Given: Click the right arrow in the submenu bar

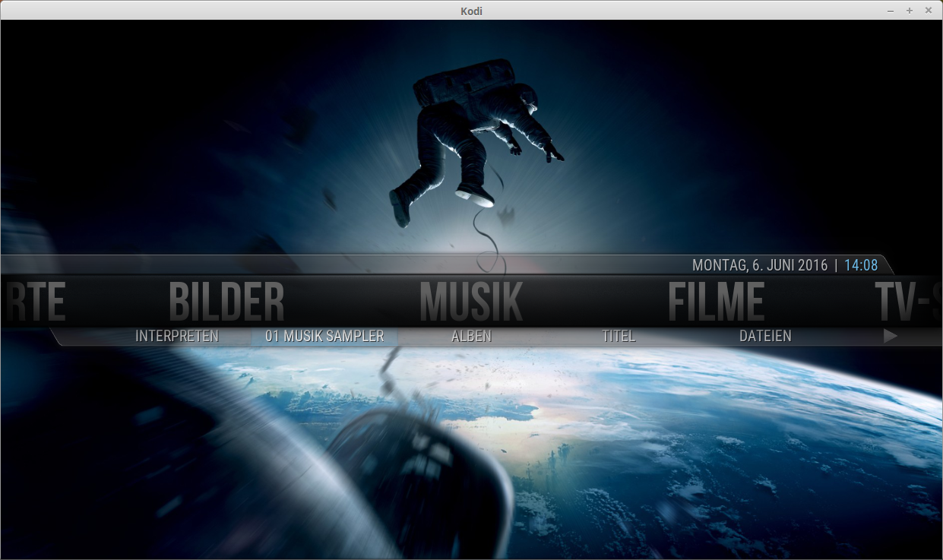Looking at the screenshot, I should (x=891, y=336).
